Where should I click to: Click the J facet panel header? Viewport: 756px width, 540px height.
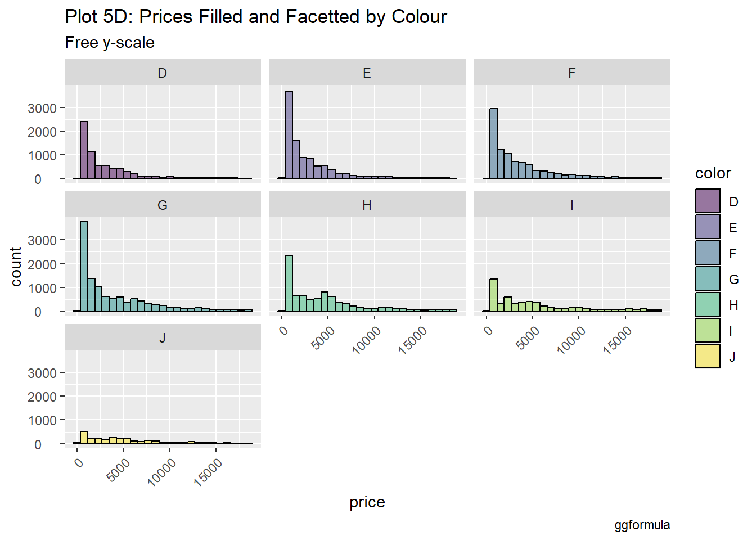(x=163, y=337)
